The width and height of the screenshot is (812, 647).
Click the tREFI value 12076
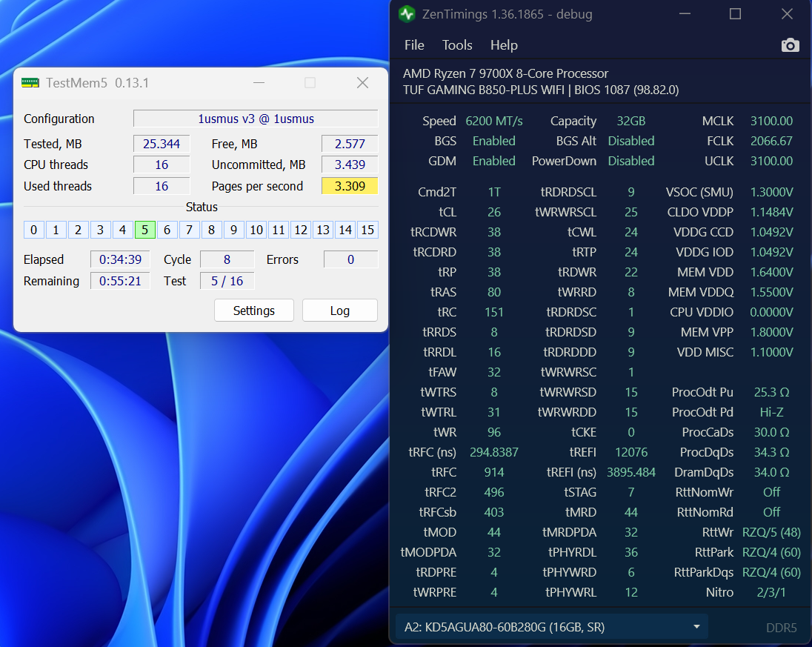coord(630,452)
